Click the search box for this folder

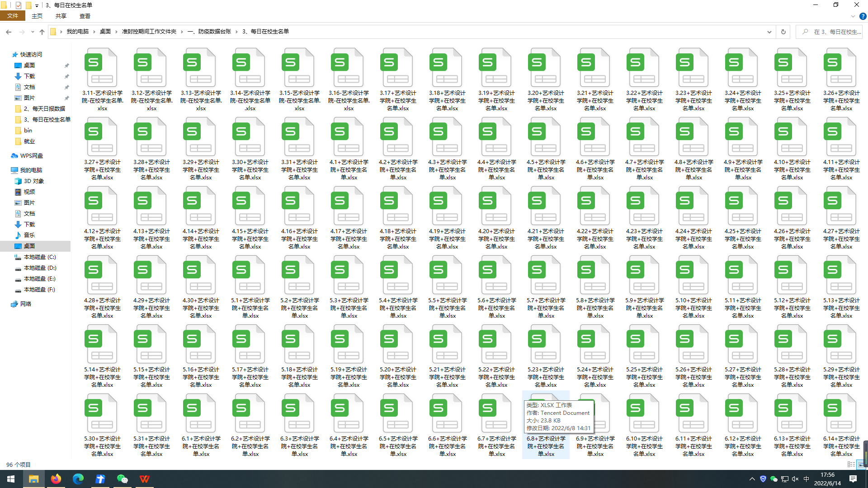click(829, 32)
